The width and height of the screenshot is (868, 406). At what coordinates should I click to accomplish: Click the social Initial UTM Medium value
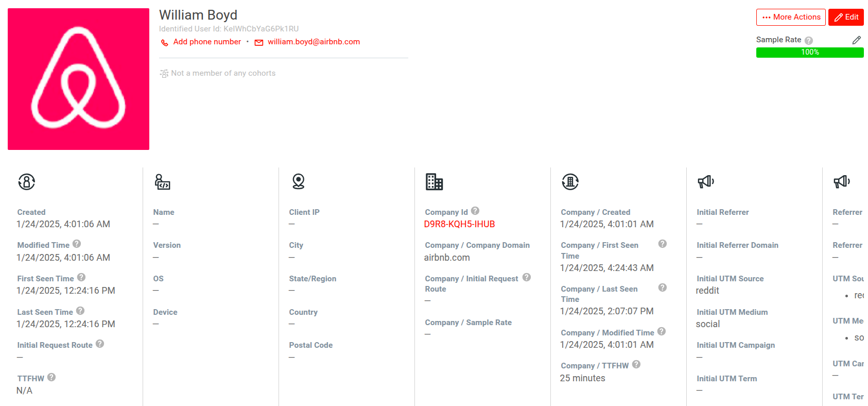(708, 324)
